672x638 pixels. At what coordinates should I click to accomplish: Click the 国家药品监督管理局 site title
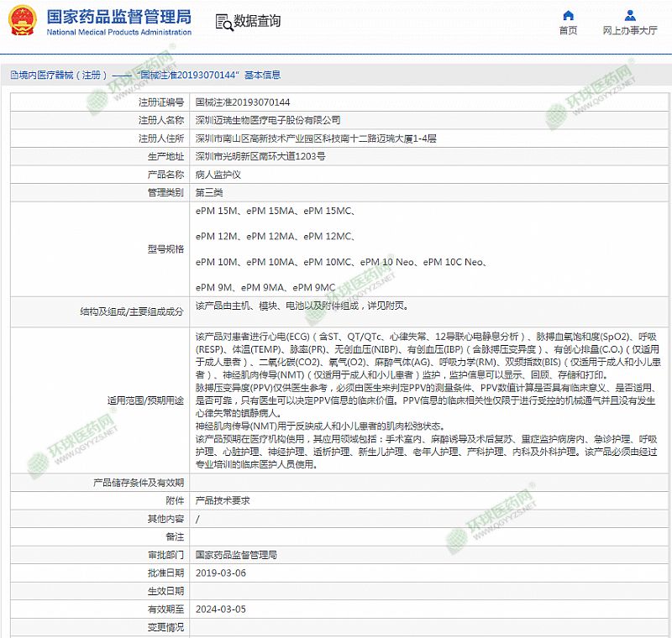pyautogui.click(x=118, y=16)
